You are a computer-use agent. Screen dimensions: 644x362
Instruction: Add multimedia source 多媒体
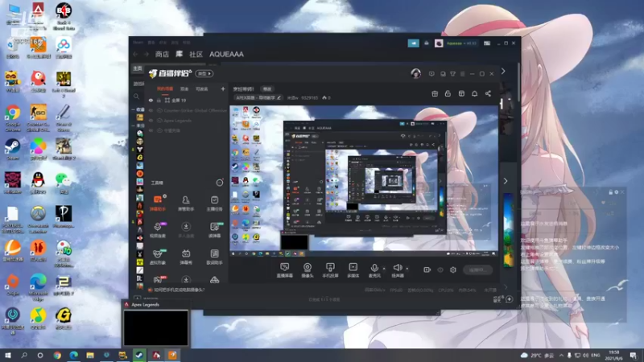[353, 270]
